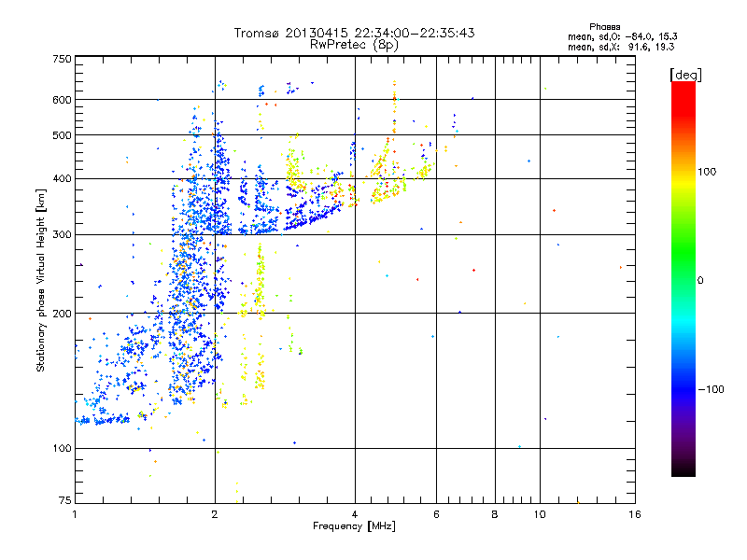
Task: Click the '[deg]' label above the colorbar
Action: pyautogui.click(x=685, y=75)
